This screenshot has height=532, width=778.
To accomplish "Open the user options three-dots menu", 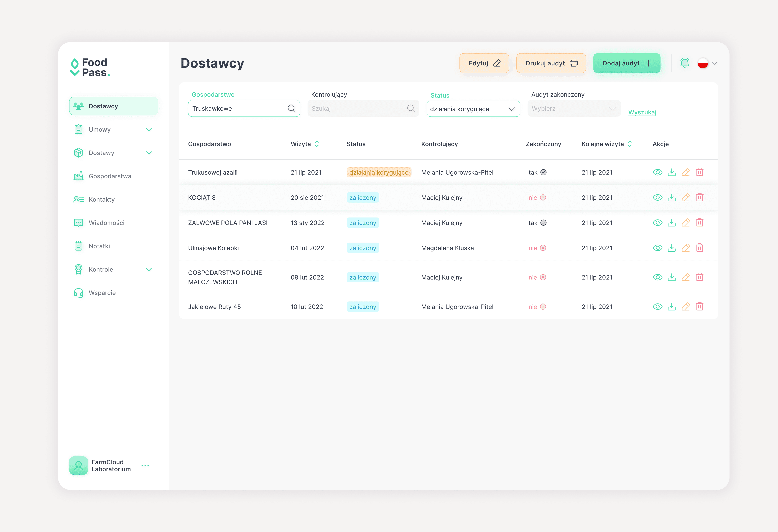I will click(145, 466).
